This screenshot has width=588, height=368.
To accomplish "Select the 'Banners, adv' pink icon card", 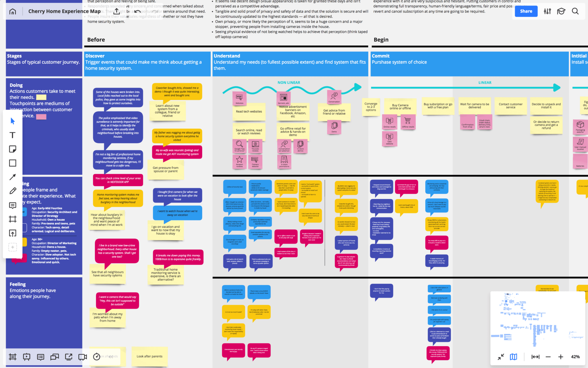I will tap(283, 99).
